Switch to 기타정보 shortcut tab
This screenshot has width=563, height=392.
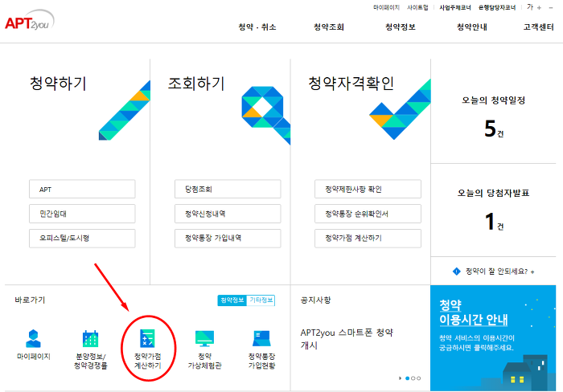pos(261,300)
